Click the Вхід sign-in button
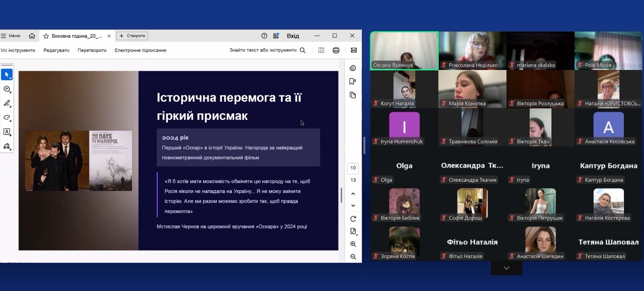This screenshot has width=644, height=291. click(293, 36)
